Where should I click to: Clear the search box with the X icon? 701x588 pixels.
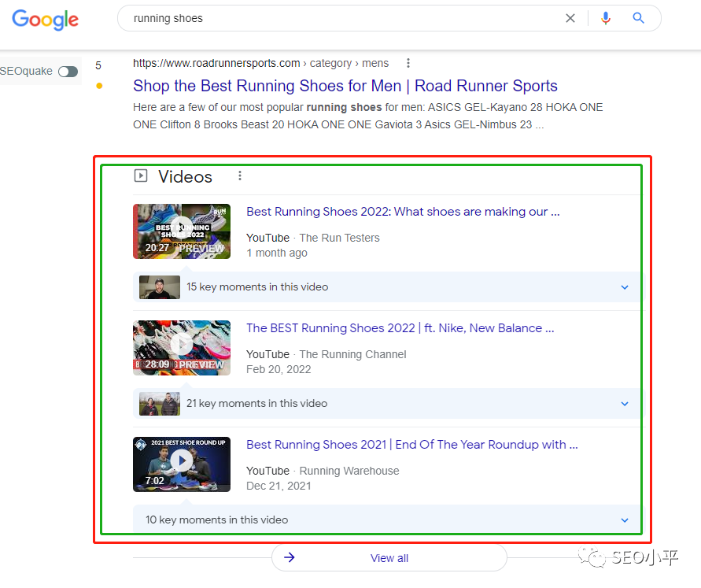click(570, 18)
